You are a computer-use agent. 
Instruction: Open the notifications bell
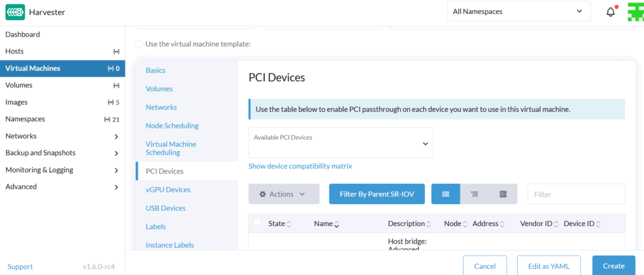[x=610, y=12]
